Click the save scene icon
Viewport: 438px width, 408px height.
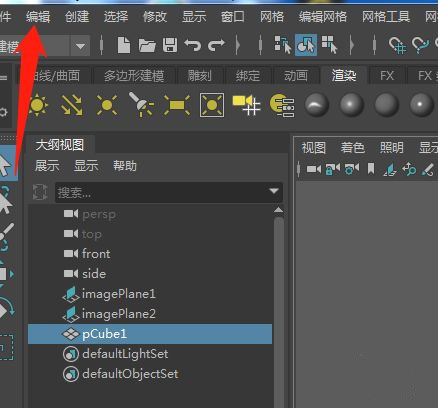(170, 45)
